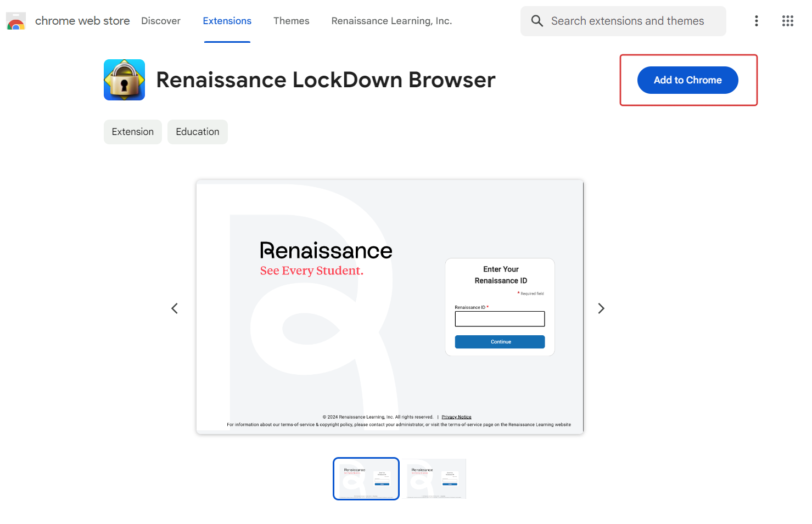This screenshot has width=812, height=524.
Task: Open the Renaissance Learning, Inc. publisher link
Action: tap(391, 21)
